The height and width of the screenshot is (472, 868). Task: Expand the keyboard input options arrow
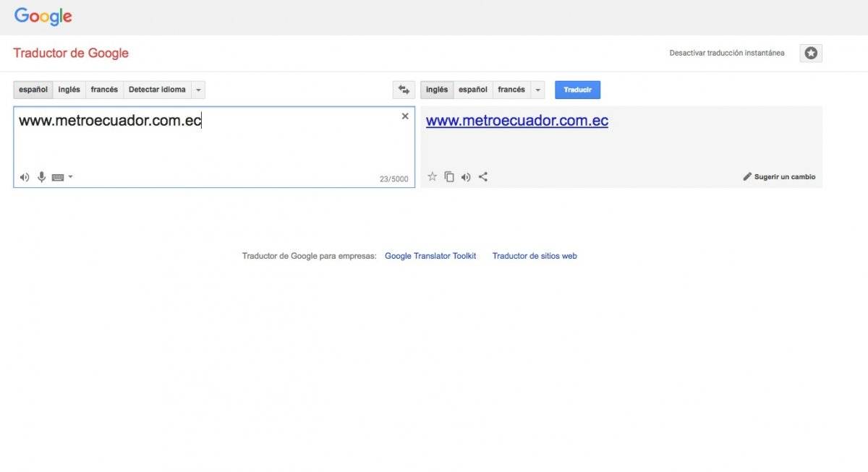70,177
